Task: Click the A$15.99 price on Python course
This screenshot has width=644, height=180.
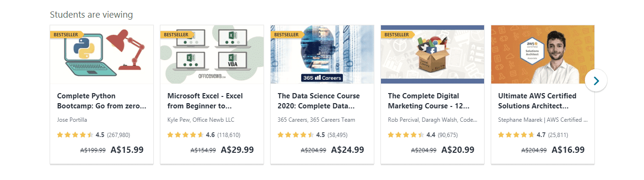Action: point(127,149)
